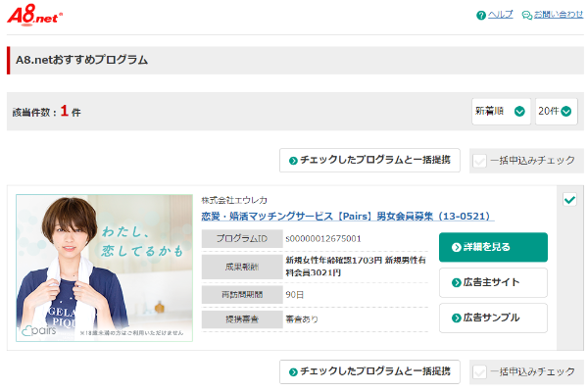The image size is (588, 392).
Task: Click the reward amount text 新規女性年齢確認1703円
Action: tap(334, 260)
